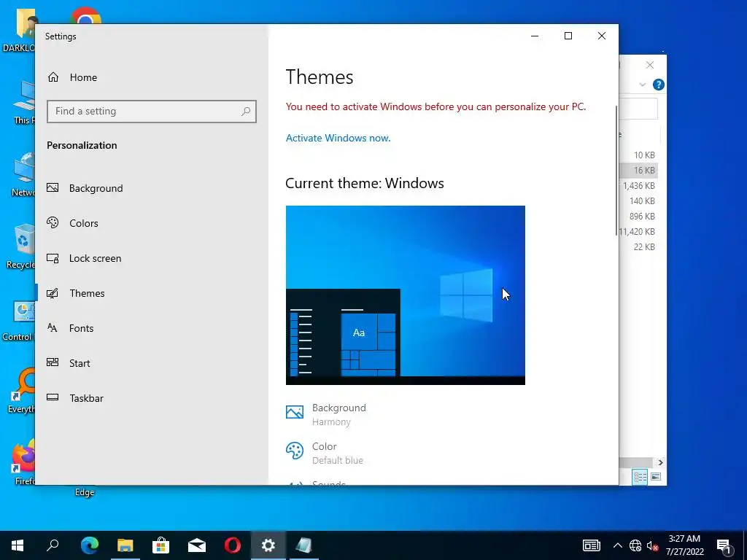This screenshot has height=560, width=747.
Task: Click the help icon in background window
Action: point(659,85)
